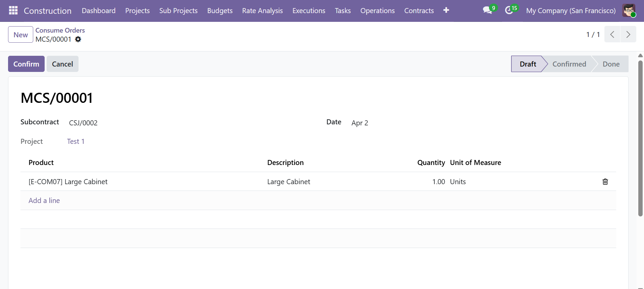Click the vertical scrollbar thumb

[x=640, y=138]
